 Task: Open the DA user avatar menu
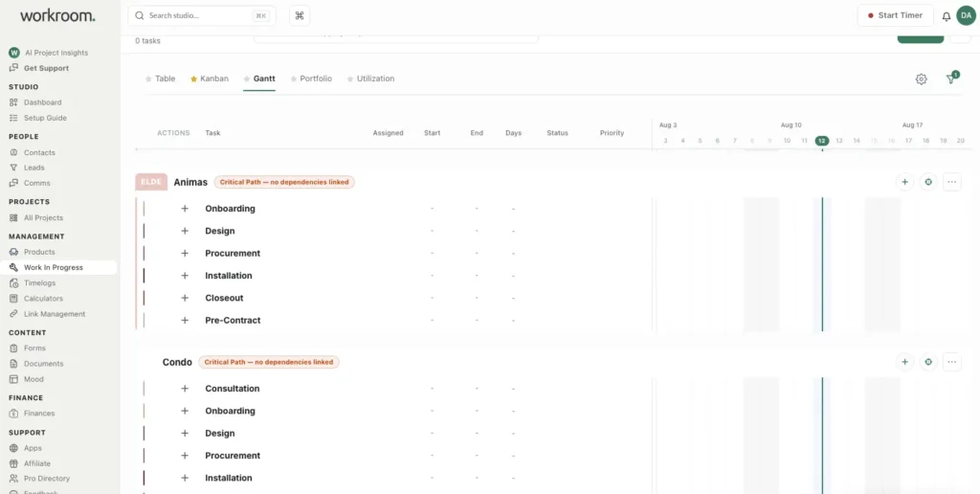966,15
